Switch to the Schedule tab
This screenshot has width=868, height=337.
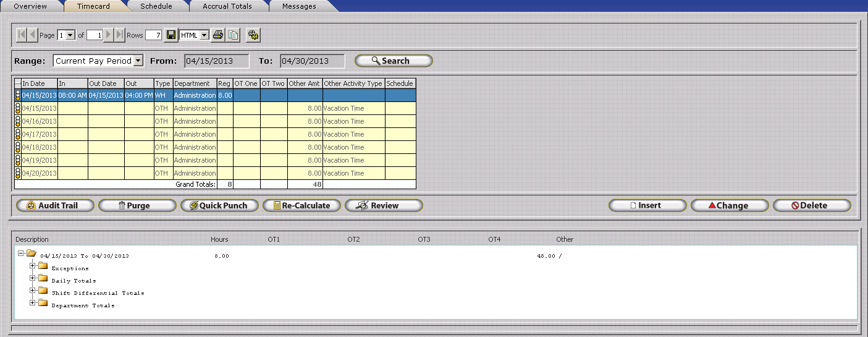156,6
